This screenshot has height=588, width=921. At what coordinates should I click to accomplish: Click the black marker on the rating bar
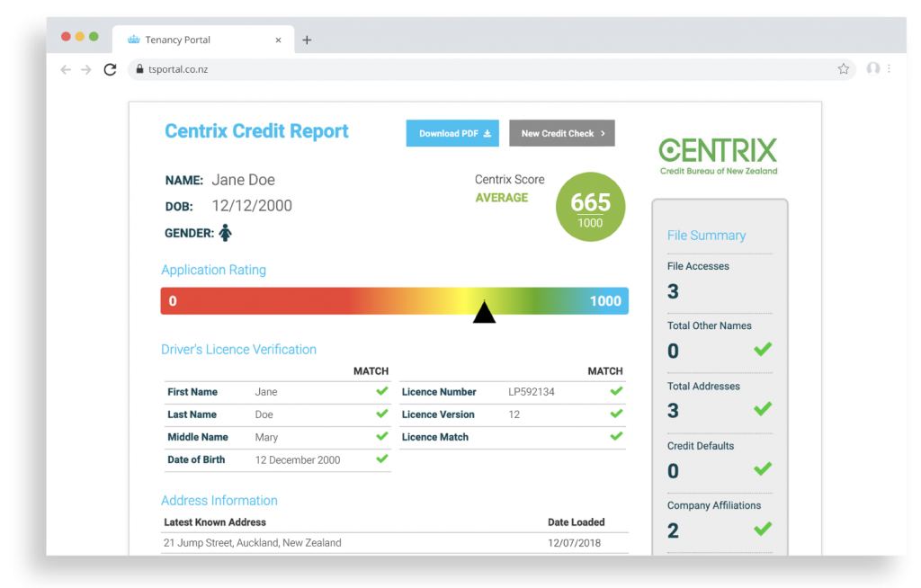[x=484, y=311]
